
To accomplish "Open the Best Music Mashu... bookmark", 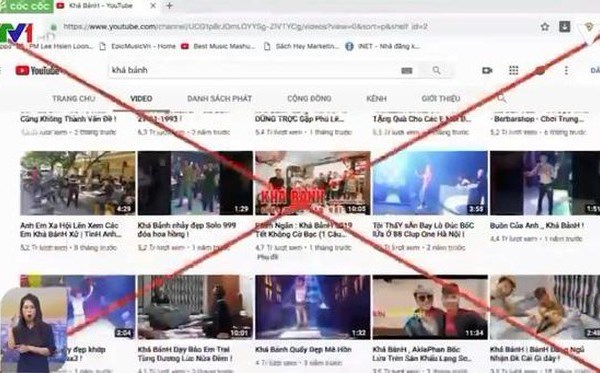I will click(218, 46).
